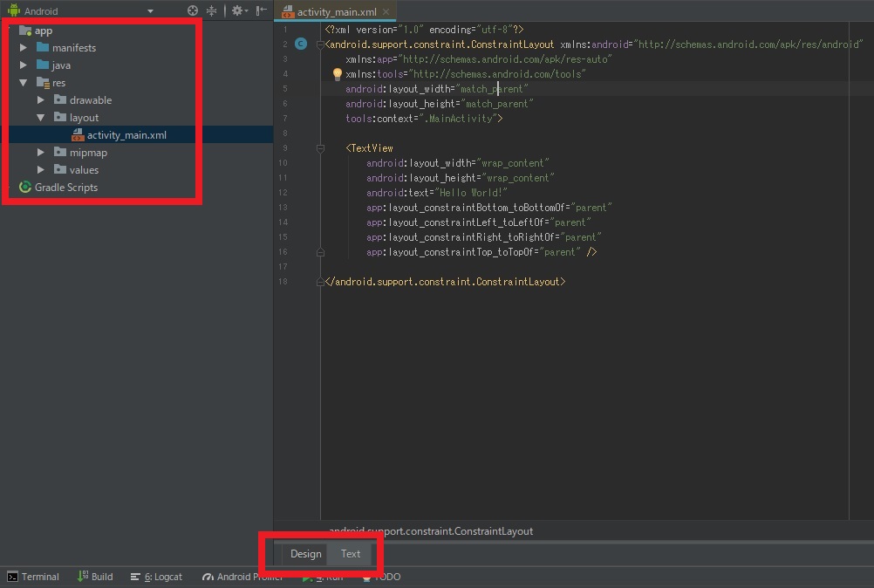Close the activity_main.xml editor tab
Image resolution: width=874 pixels, height=588 pixels.
386,11
